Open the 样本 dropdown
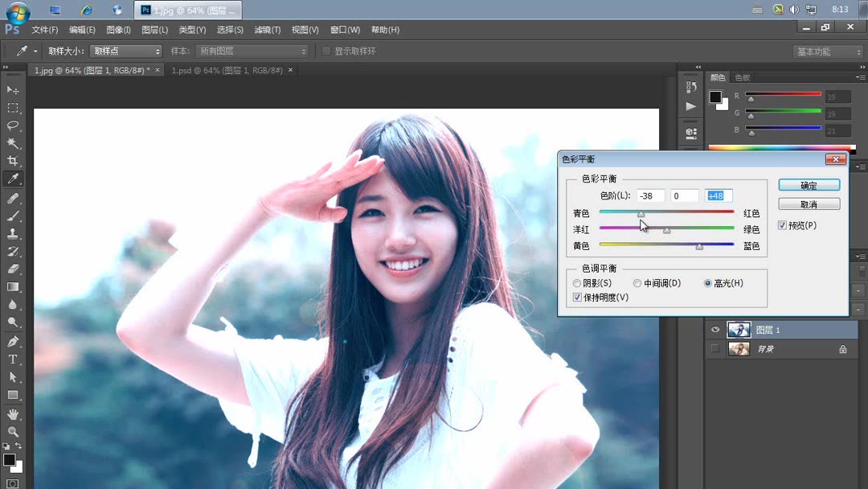 tap(252, 51)
